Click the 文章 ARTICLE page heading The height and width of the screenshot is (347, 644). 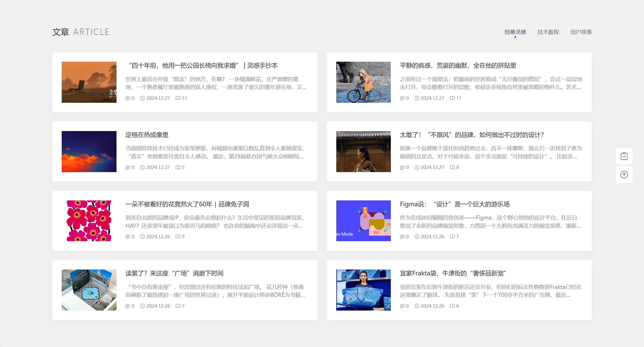[x=81, y=32]
